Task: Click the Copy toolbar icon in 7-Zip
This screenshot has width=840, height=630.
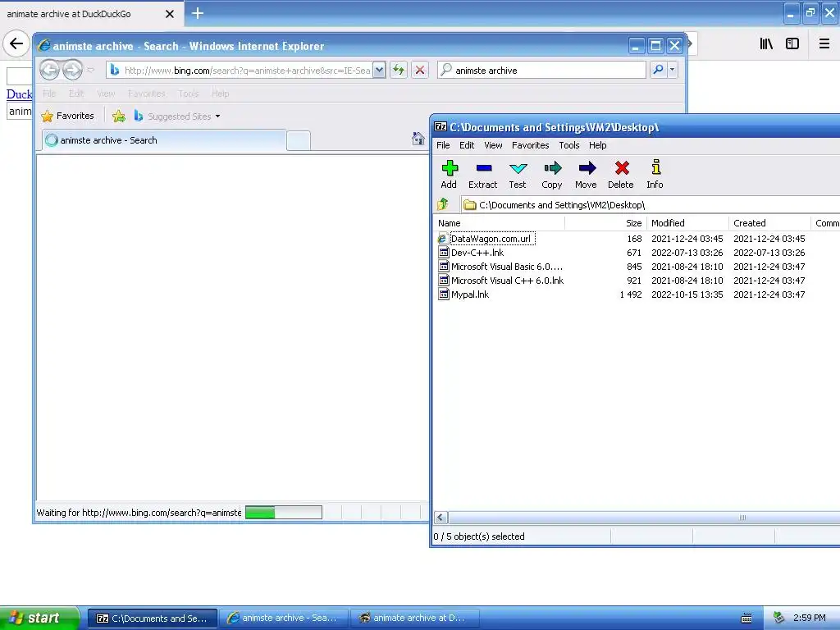Action: coord(552,175)
